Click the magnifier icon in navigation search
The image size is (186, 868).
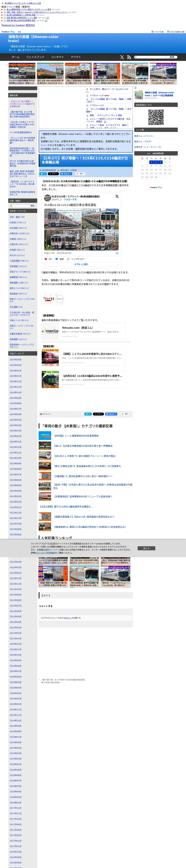pyautogui.click(x=136, y=57)
